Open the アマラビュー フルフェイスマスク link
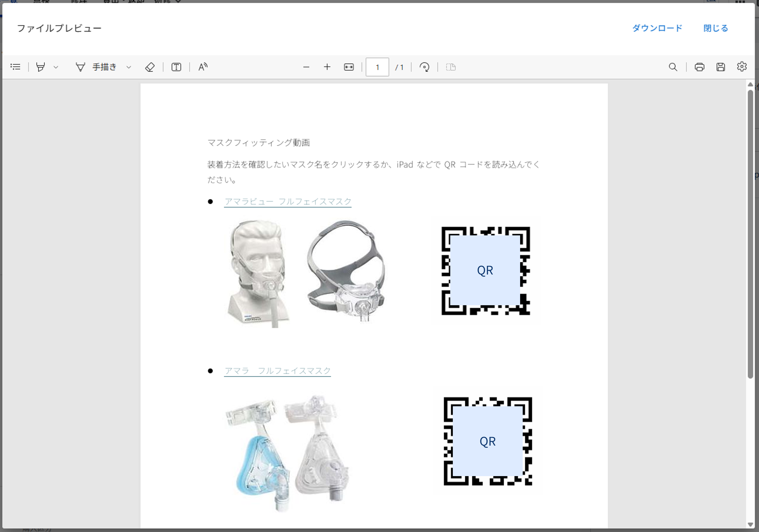Image resolution: width=759 pixels, height=532 pixels. click(x=288, y=202)
